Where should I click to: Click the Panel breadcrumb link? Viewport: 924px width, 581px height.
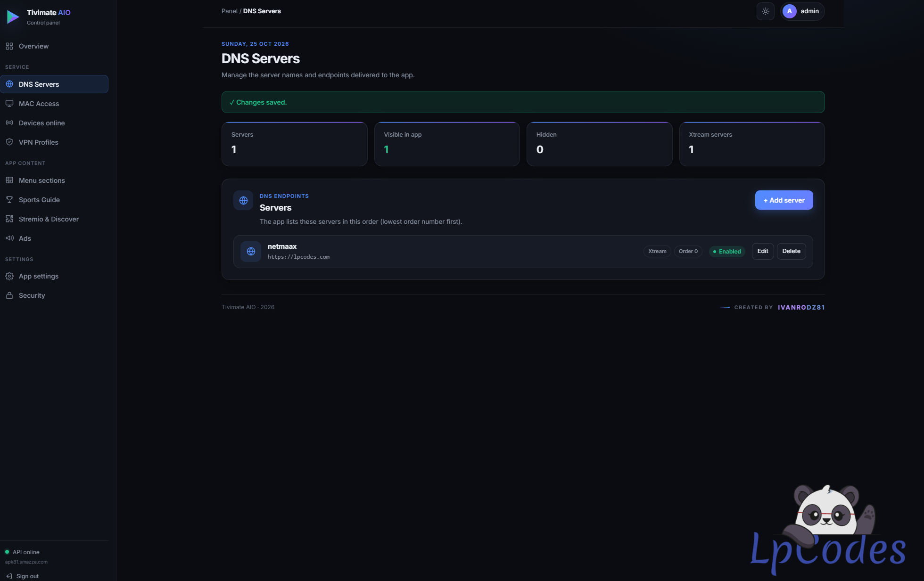tap(230, 11)
